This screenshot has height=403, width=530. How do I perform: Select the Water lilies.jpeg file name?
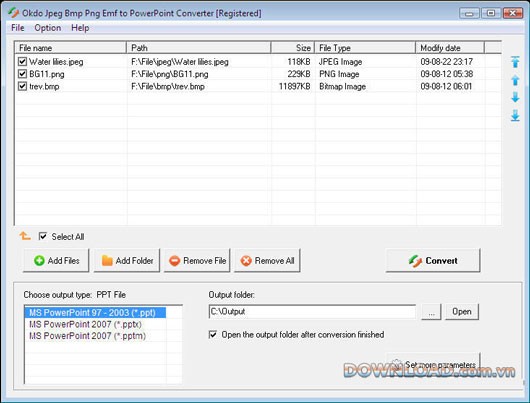tap(56, 62)
